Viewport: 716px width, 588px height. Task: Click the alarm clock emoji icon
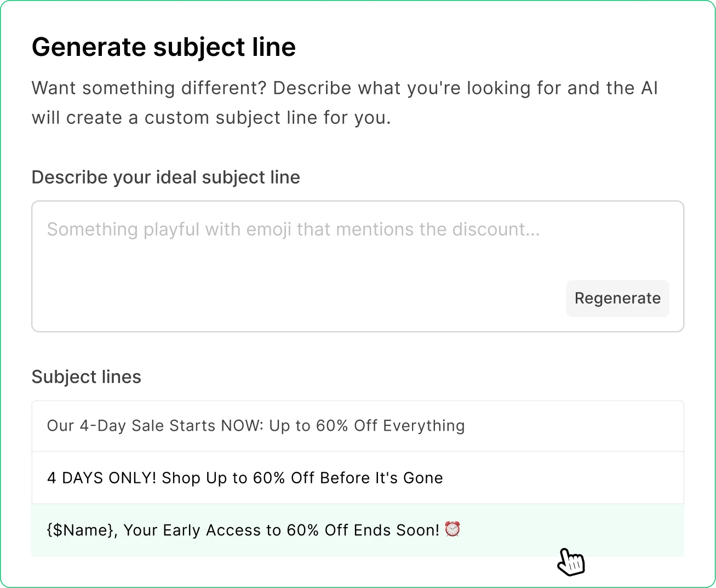452,529
